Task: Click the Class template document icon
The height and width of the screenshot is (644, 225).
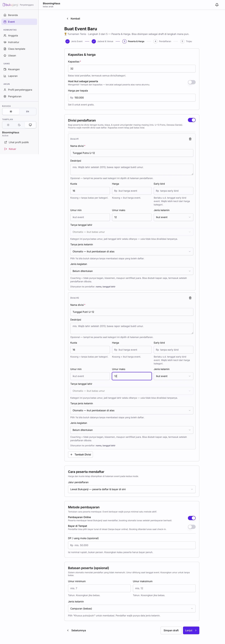Action: tap(5, 49)
